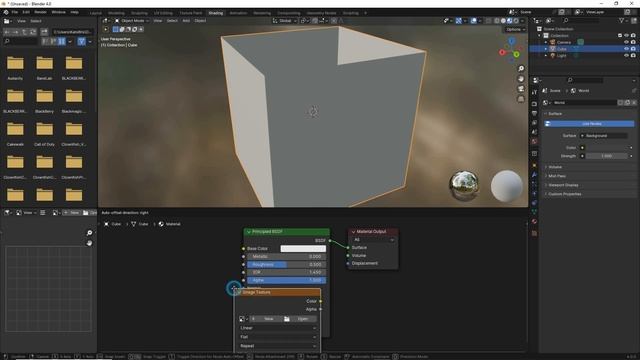Toggle render camera icon for Light in outliner
This screenshot has height=360, width=640.
[x=633, y=56]
